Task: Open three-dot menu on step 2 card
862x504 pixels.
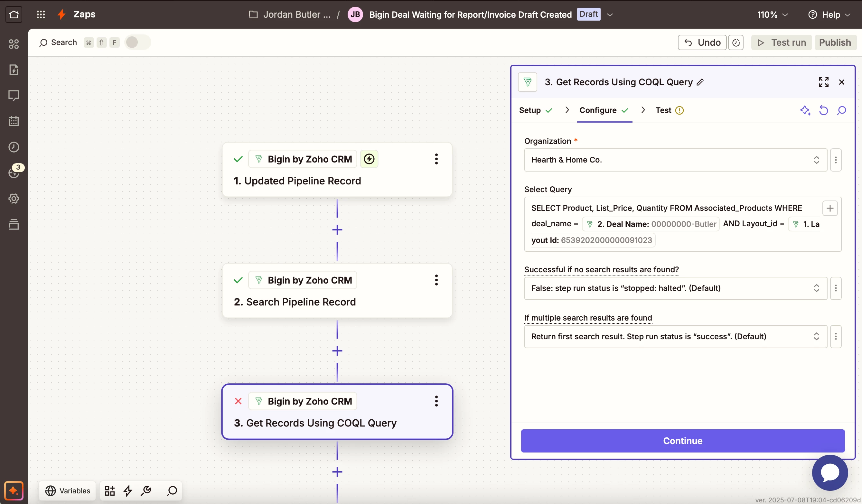Action: point(436,280)
